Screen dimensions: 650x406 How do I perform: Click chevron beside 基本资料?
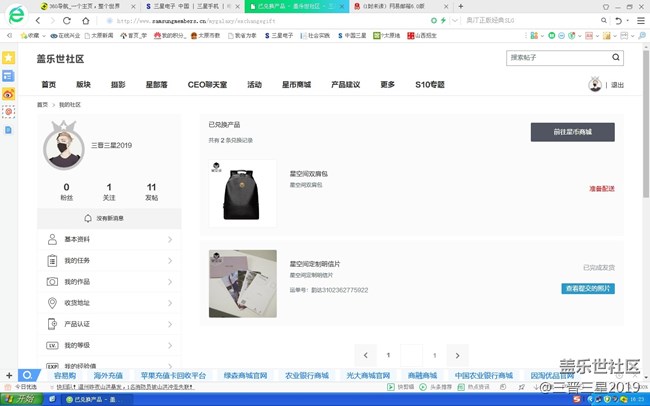[x=170, y=239]
